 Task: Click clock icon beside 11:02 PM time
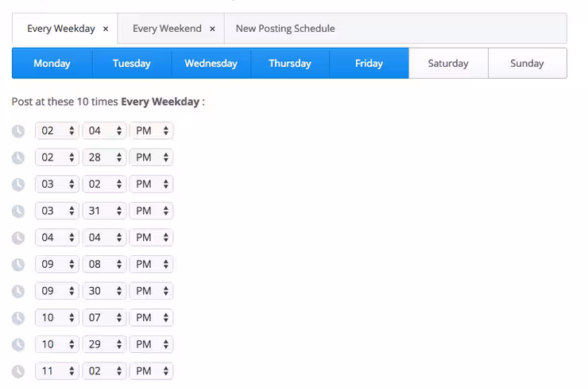click(18, 371)
